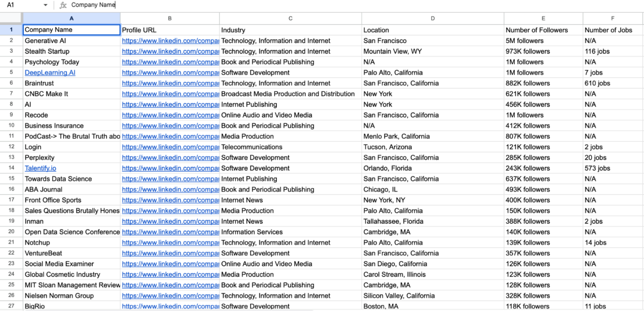Click the Number of Followers header cell
The width and height of the screenshot is (644, 311).
pos(543,30)
